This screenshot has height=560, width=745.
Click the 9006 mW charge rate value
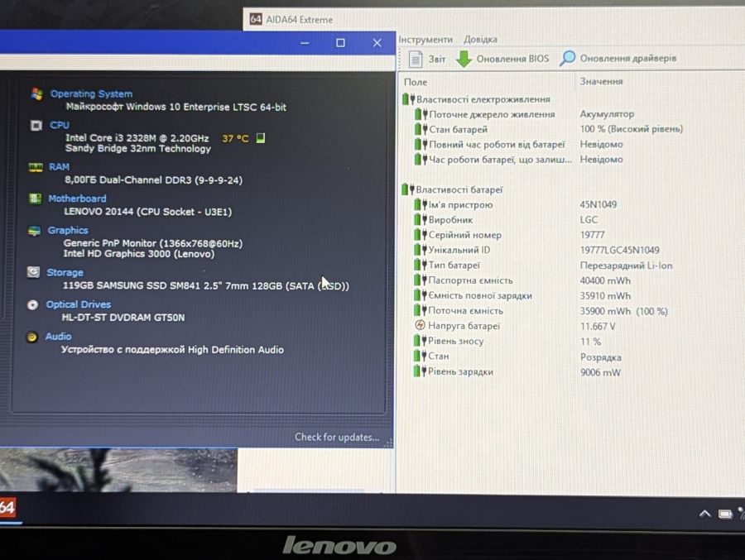(601, 372)
